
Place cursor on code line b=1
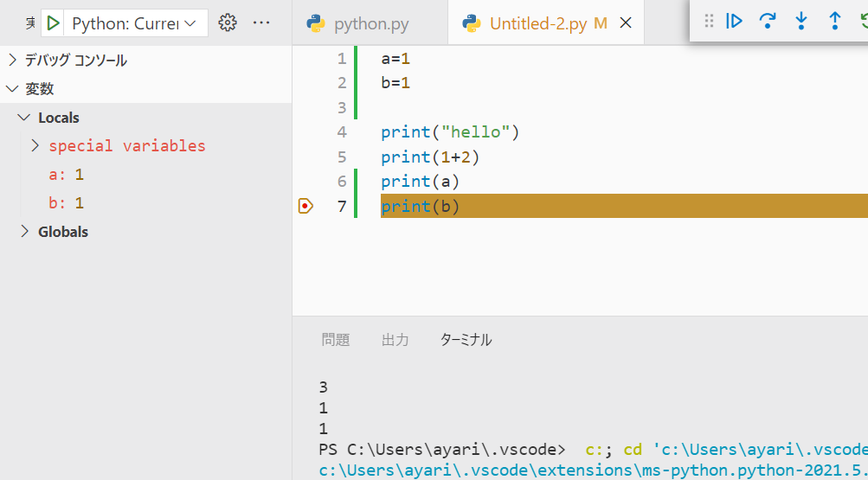pyautogui.click(x=395, y=83)
